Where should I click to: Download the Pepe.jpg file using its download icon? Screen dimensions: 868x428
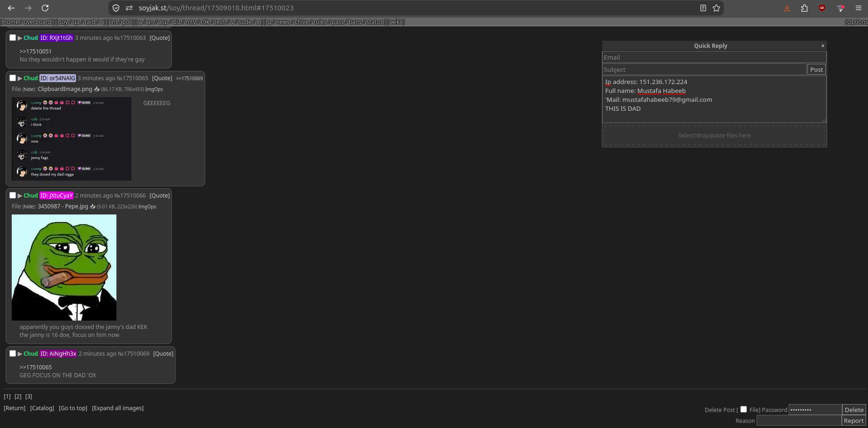click(x=92, y=206)
